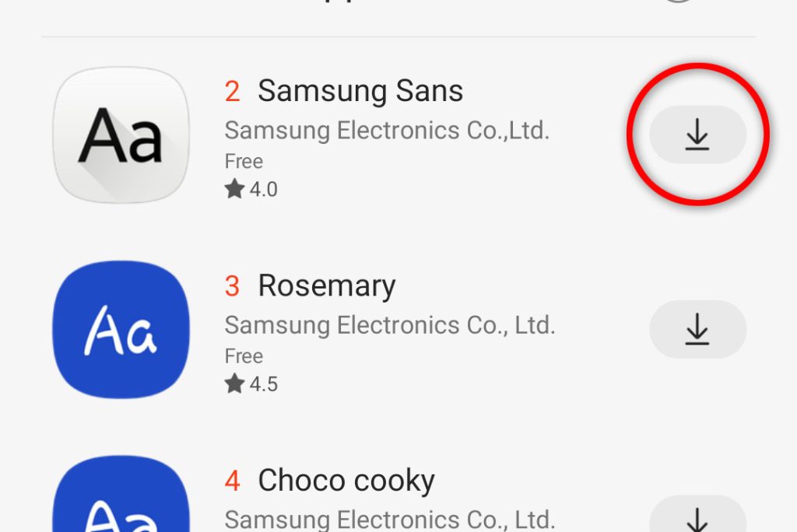The height and width of the screenshot is (532, 797).
Task: Click the star icon beside 4.0
Action: point(234,188)
